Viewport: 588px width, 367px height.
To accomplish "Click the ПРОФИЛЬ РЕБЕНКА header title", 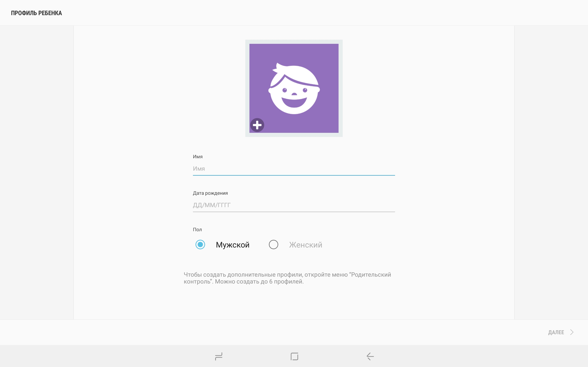I will point(37,13).
